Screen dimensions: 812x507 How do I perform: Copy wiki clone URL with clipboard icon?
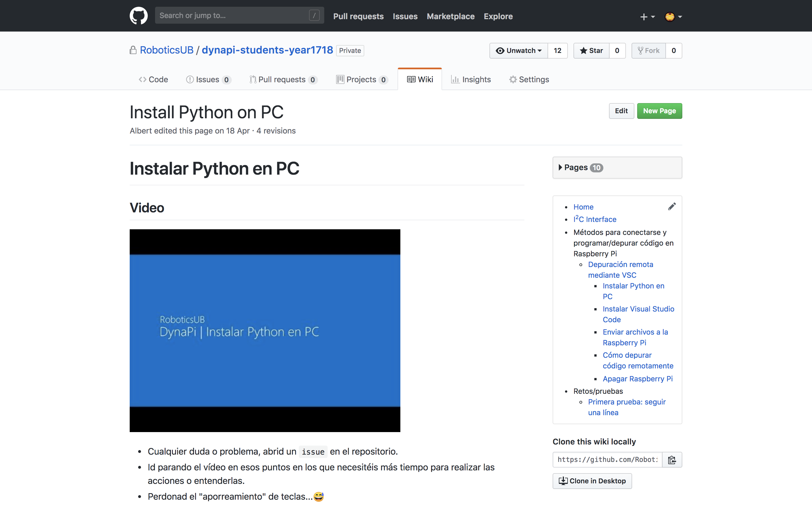point(672,460)
